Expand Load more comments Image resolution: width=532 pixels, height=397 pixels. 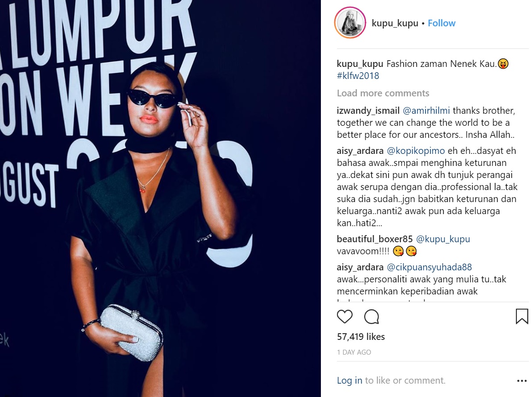pos(383,93)
